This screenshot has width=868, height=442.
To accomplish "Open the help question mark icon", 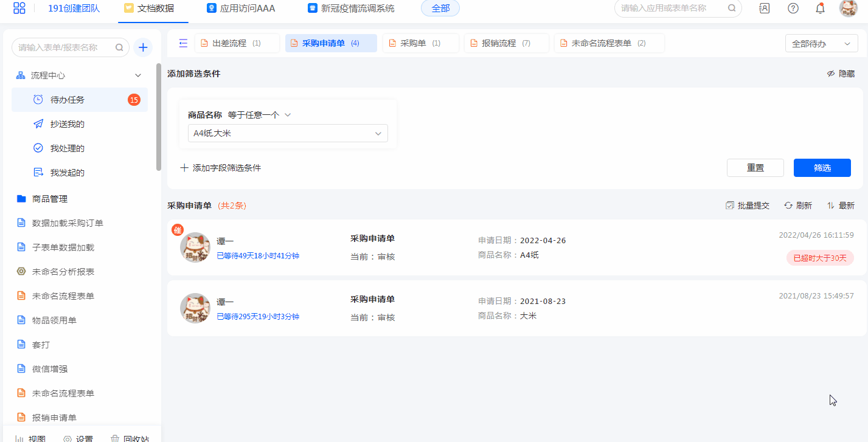I will click(x=793, y=9).
